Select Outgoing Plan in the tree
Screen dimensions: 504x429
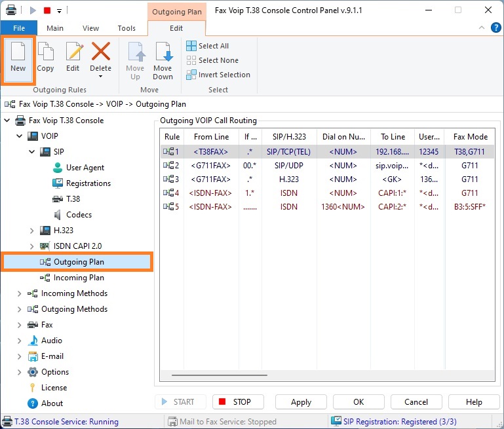click(x=77, y=262)
